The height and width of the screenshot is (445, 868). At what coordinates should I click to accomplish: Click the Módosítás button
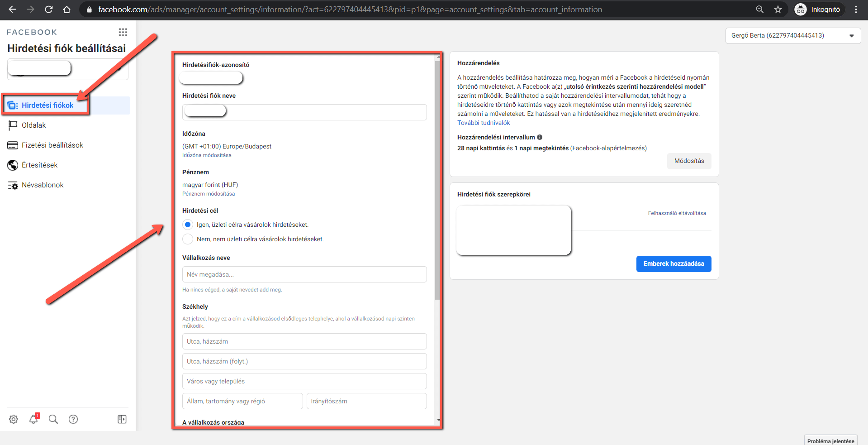tap(689, 161)
